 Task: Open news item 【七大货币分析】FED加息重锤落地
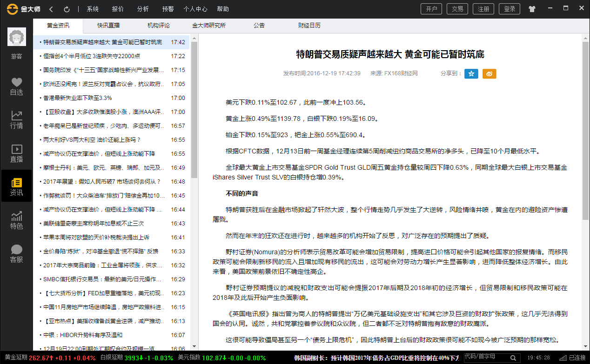(x=111, y=293)
